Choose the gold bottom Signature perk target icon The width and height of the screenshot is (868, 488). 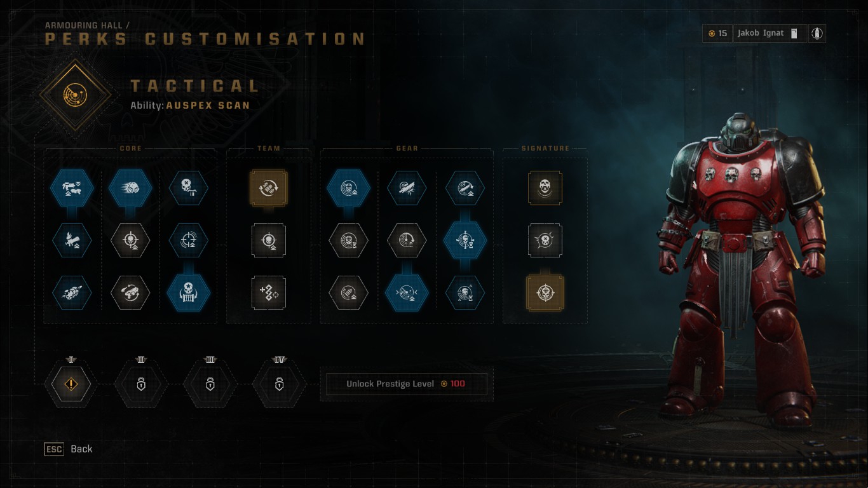[x=545, y=293]
